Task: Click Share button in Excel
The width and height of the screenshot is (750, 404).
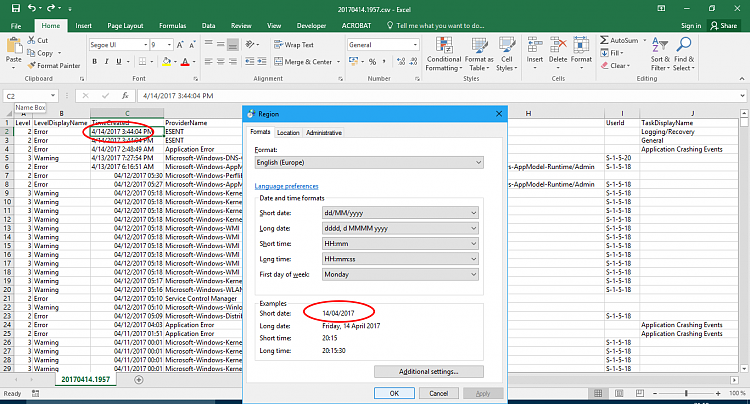Action: tap(724, 26)
